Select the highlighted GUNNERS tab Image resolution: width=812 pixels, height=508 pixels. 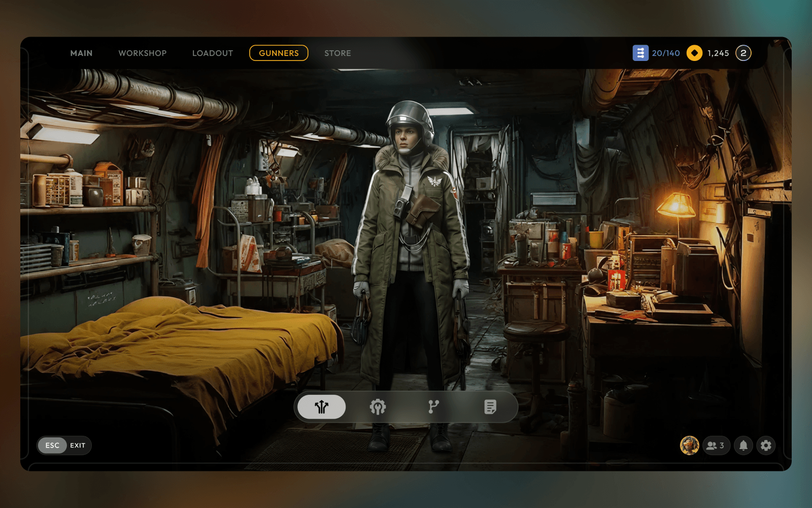pyautogui.click(x=279, y=53)
